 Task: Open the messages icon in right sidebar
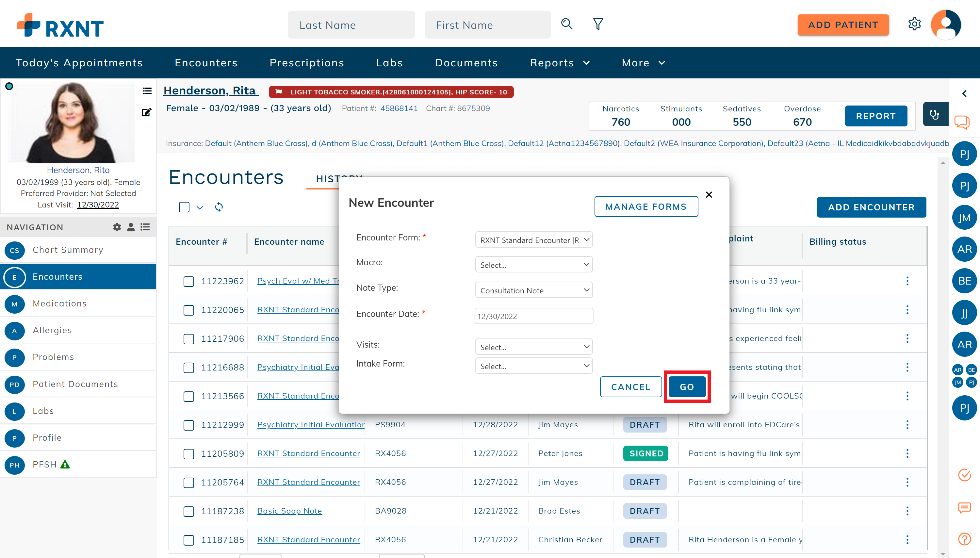(x=964, y=508)
